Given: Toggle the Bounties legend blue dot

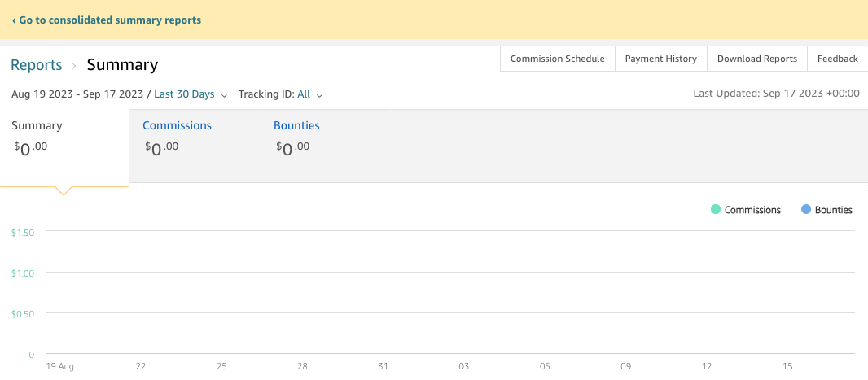Looking at the screenshot, I should pyautogui.click(x=806, y=210).
